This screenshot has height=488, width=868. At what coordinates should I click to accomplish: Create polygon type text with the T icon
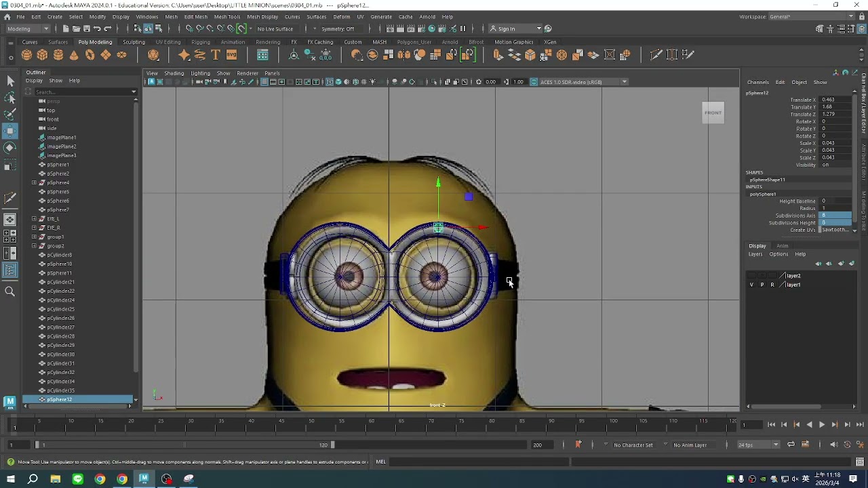(x=216, y=55)
